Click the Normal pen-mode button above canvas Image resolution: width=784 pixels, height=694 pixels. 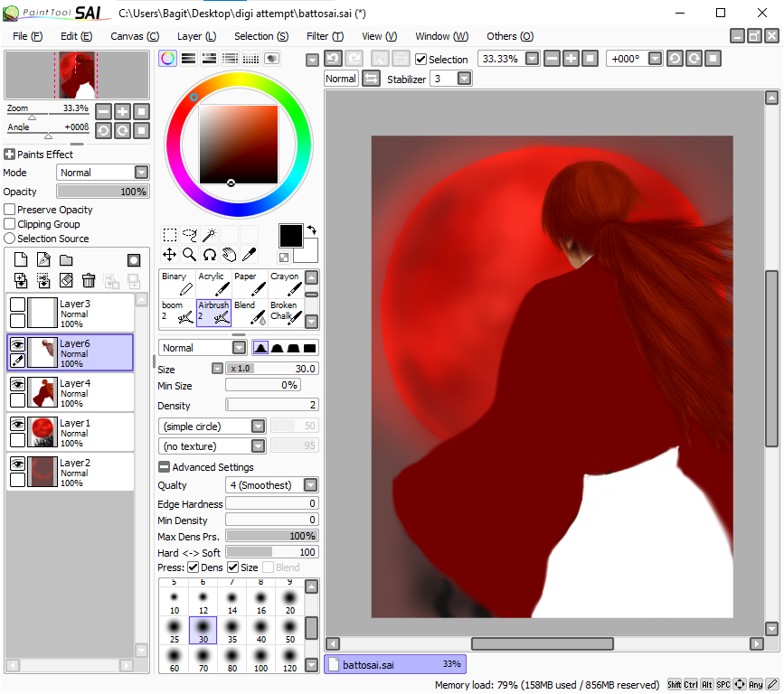(x=341, y=79)
